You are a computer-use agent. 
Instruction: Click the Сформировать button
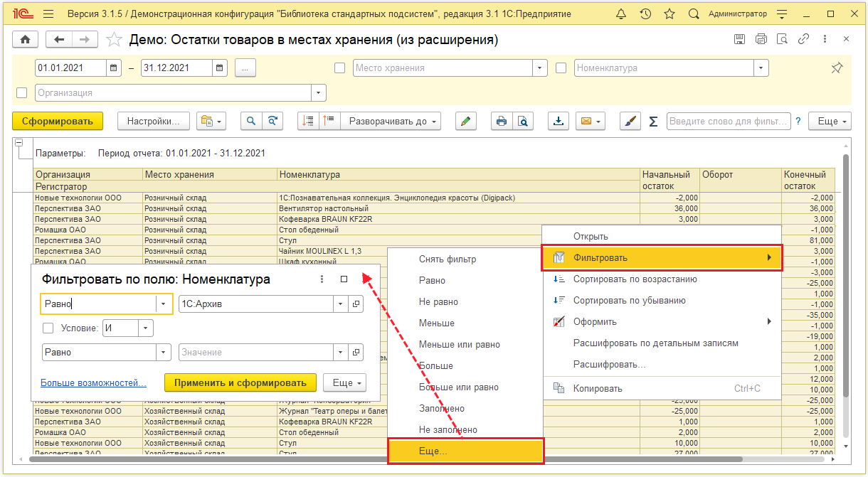coord(58,122)
